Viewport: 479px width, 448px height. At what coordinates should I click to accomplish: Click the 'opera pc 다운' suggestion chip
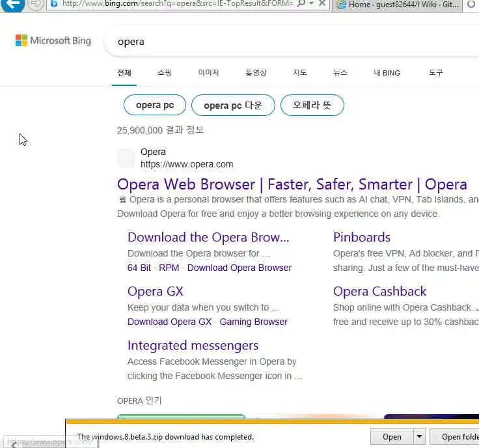(x=233, y=105)
